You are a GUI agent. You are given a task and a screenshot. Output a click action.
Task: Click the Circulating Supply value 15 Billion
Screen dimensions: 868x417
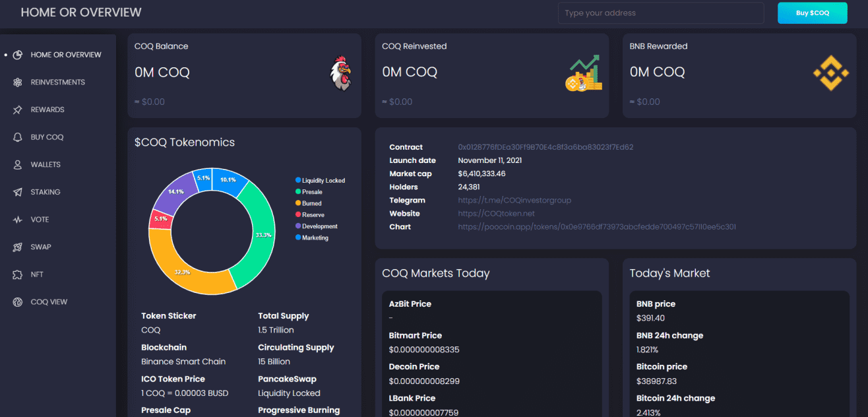tap(274, 362)
